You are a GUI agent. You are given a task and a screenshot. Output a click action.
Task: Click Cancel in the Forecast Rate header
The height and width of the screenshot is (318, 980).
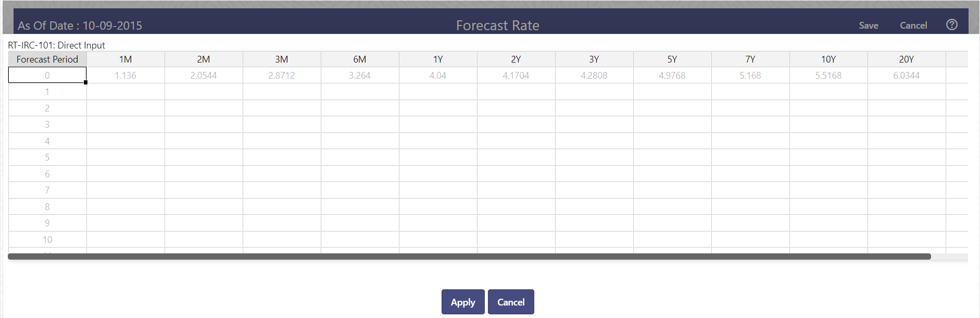point(914,25)
